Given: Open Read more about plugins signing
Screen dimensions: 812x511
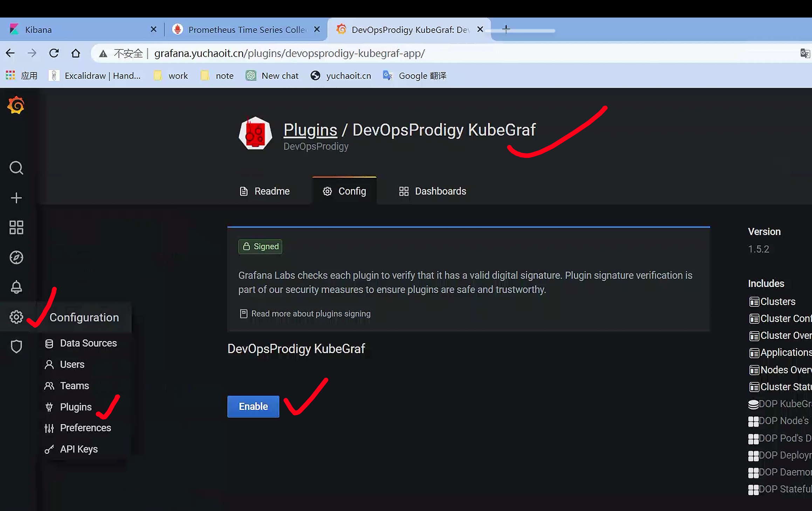Looking at the screenshot, I should (310, 314).
